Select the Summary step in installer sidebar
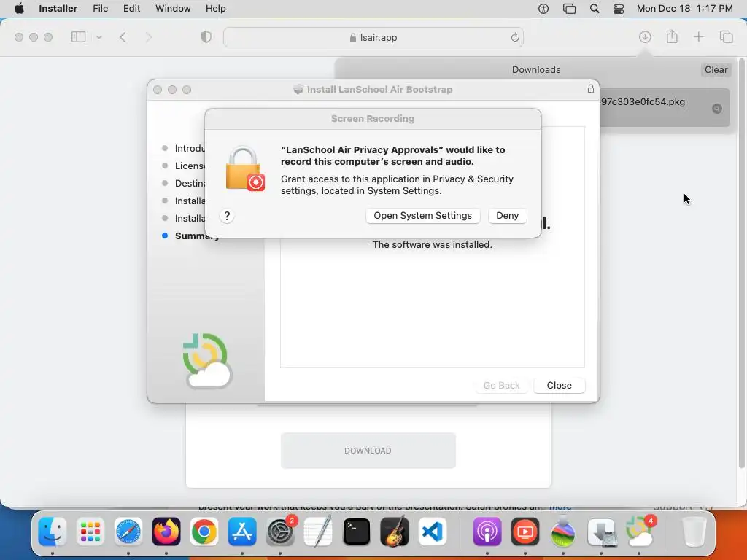This screenshot has width=747, height=560. 197,236
